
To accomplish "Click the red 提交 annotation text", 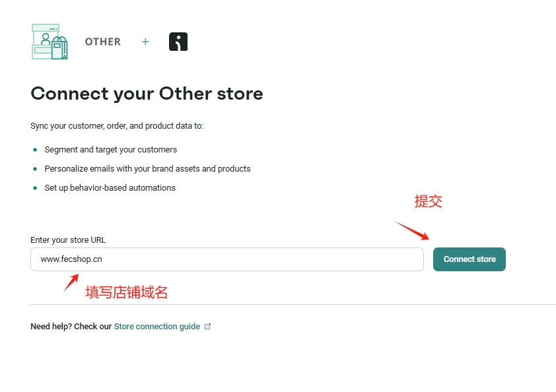I will 428,201.
